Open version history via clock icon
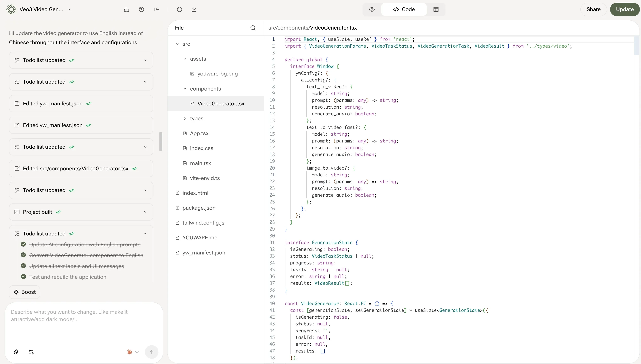The height and width of the screenshot is (364, 641). [141, 9]
